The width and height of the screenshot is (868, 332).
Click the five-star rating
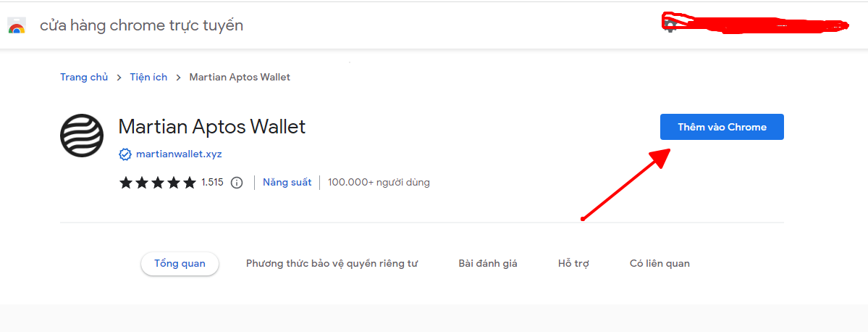158,183
